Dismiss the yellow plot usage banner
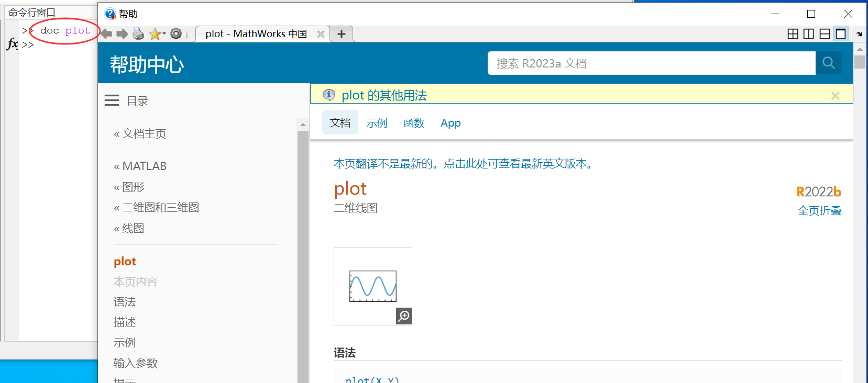Image resolution: width=868 pixels, height=383 pixels. click(x=835, y=96)
